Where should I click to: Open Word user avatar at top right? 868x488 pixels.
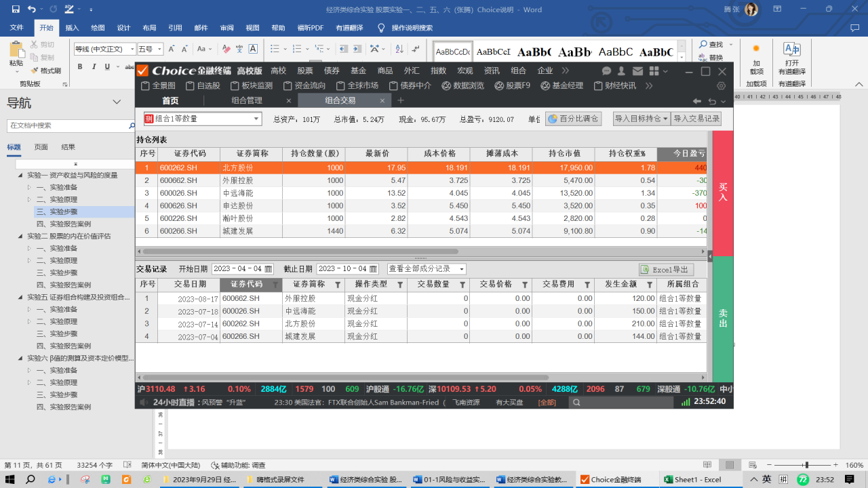click(751, 9)
